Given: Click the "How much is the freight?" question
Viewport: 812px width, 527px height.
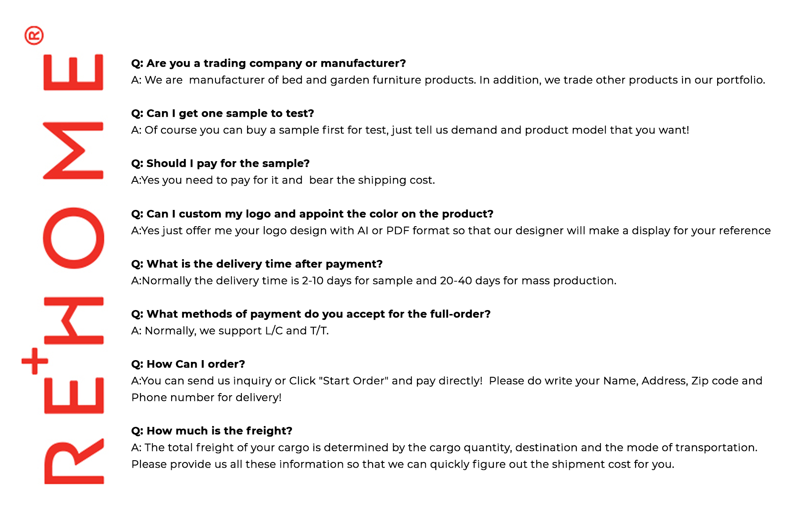Looking at the screenshot, I should coord(212,431).
